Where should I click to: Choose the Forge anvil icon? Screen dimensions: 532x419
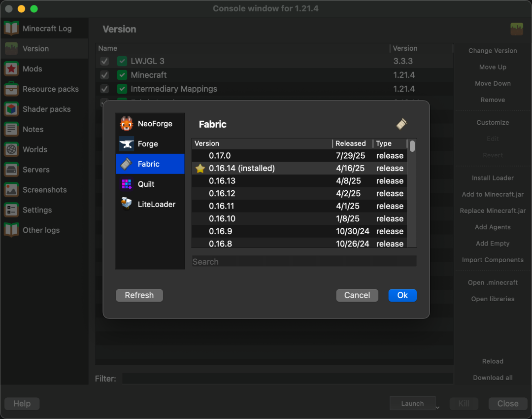pos(127,144)
